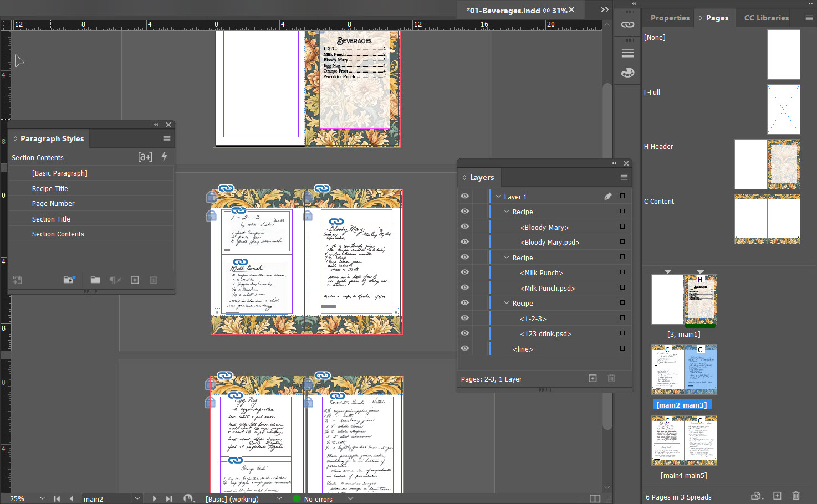Hide the <Milk Punch.psd> layer object
Image resolution: width=817 pixels, height=504 pixels.
tap(464, 287)
